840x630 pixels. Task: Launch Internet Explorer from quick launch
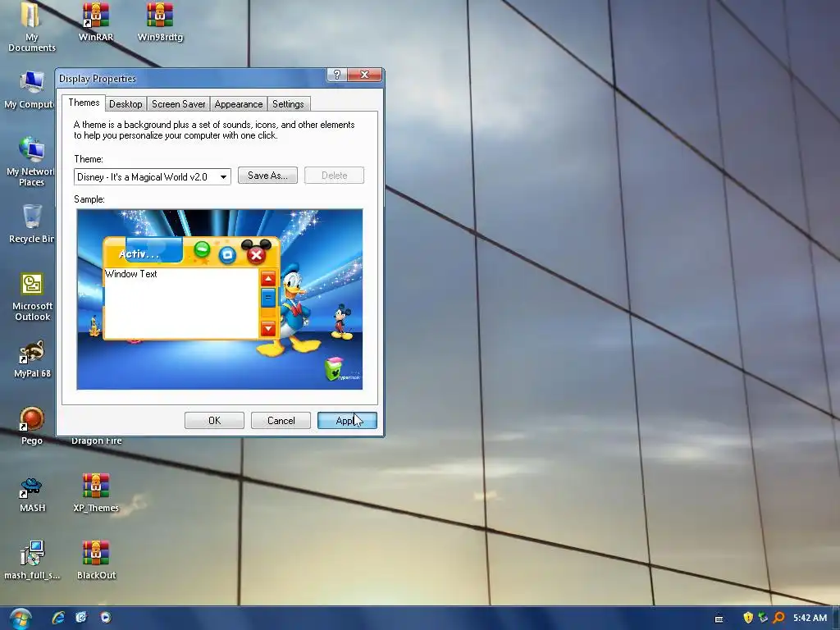tap(58, 618)
